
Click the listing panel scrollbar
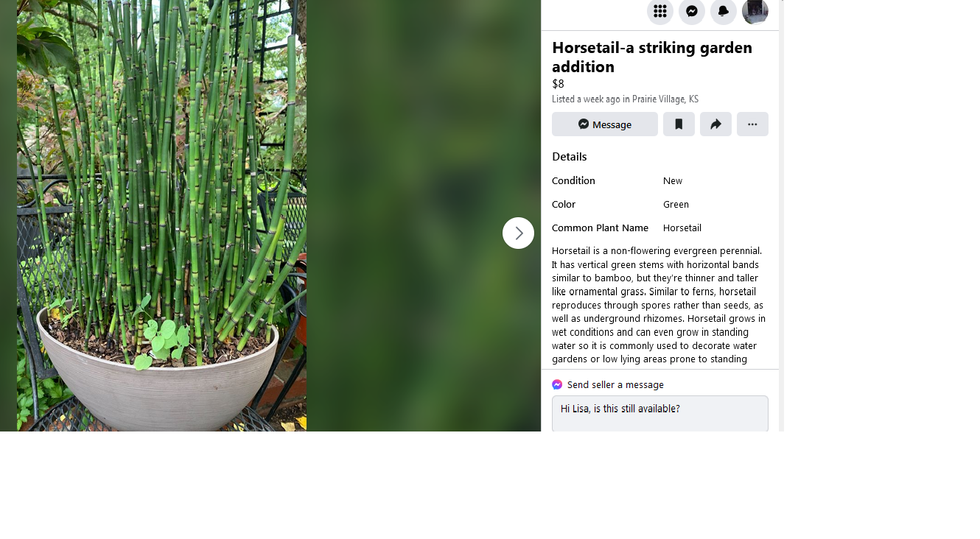click(x=781, y=216)
